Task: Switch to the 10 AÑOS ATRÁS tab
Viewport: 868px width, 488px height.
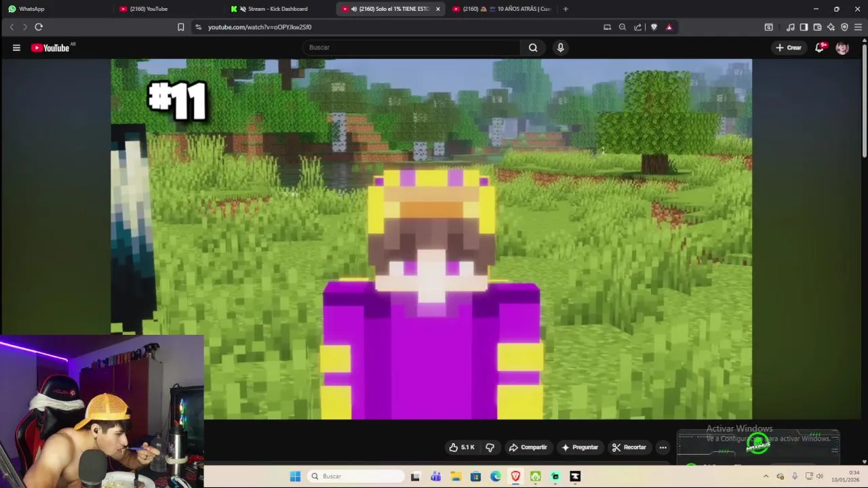Action: coord(502,9)
